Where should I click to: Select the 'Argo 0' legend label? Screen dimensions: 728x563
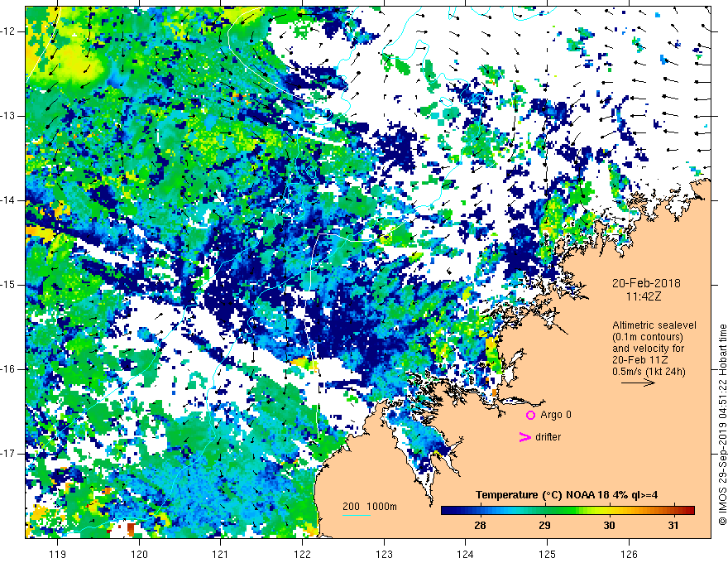click(557, 415)
